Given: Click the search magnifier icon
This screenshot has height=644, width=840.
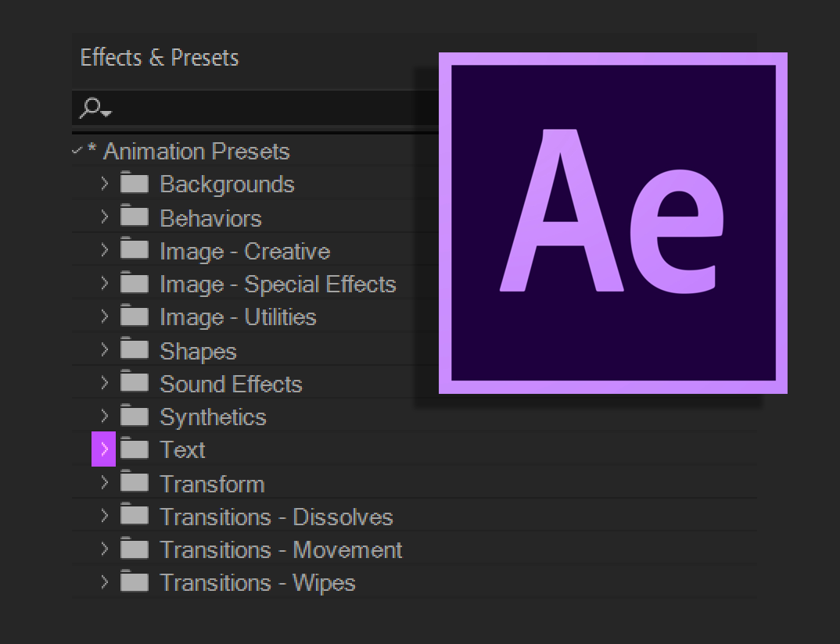Looking at the screenshot, I should (x=95, y=108).
